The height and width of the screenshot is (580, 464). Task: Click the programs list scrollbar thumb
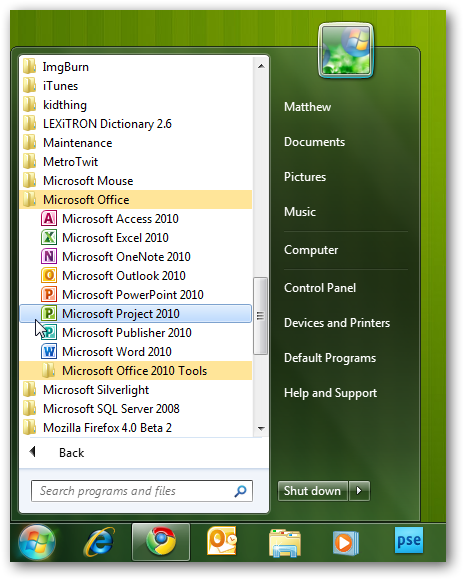click(260, 316)
